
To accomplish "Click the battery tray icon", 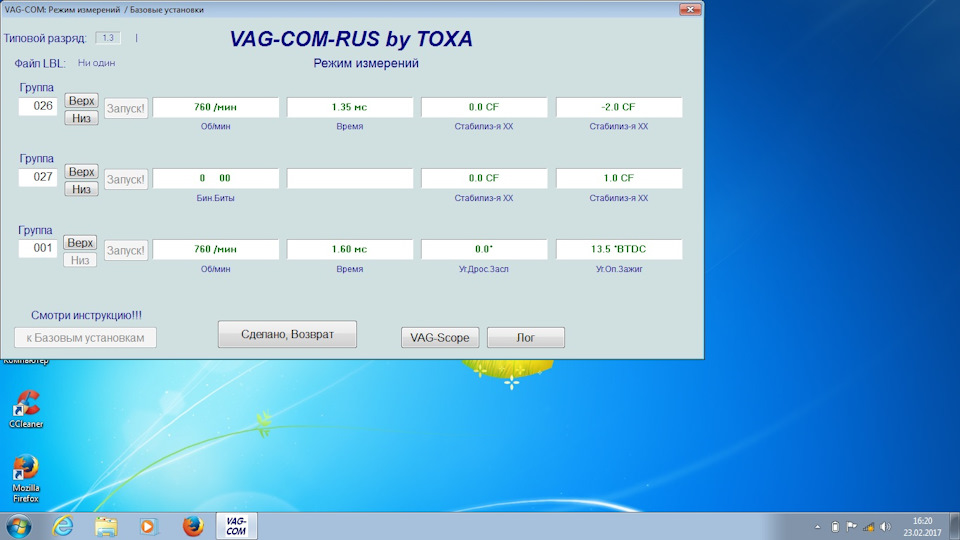I will tap(835, 527).
